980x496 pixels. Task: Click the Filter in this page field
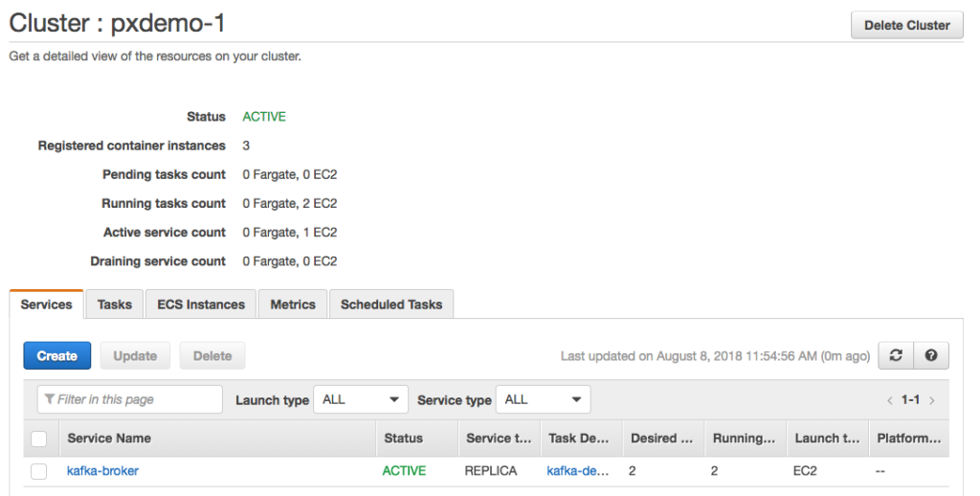[x=130, y=399]
